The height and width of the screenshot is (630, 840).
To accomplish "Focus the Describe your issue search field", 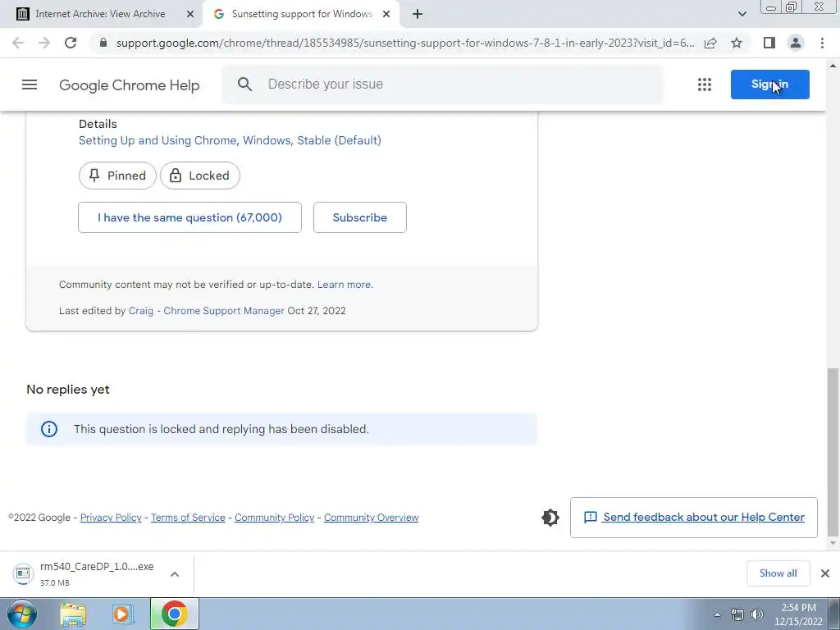I will coord(442,84).
